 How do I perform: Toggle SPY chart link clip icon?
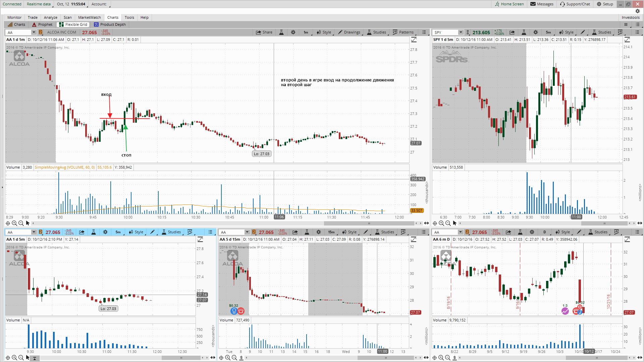[468, 32]
